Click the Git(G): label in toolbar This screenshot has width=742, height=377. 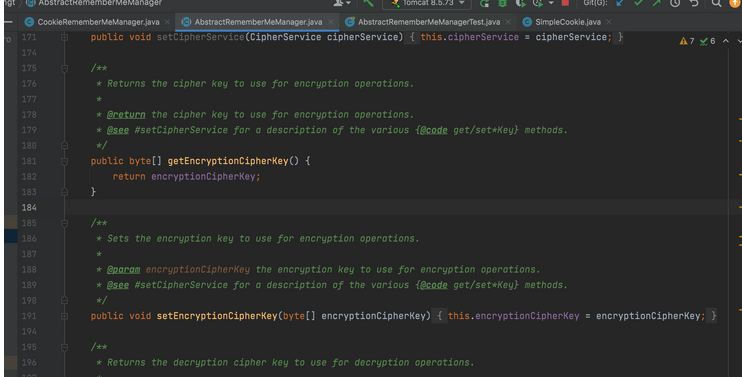coord(595,3)
